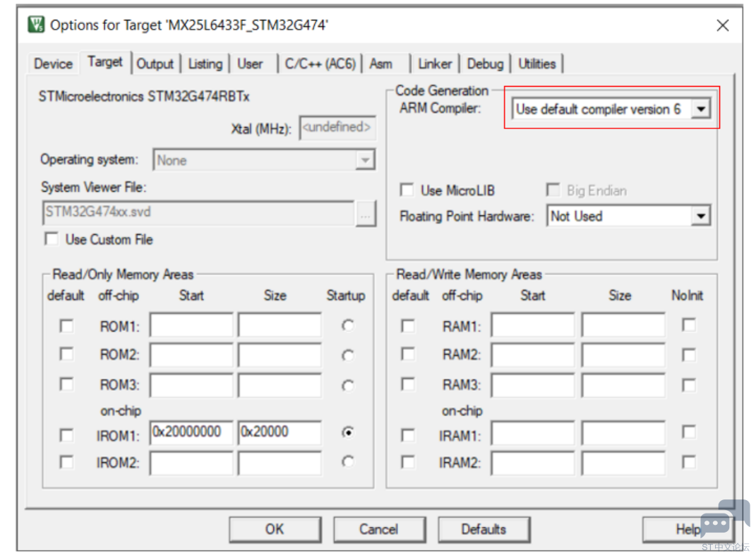Viewport: 756px width, 558px height.
Task: Click the RAM1 Start address field
Action: (533, 325)
